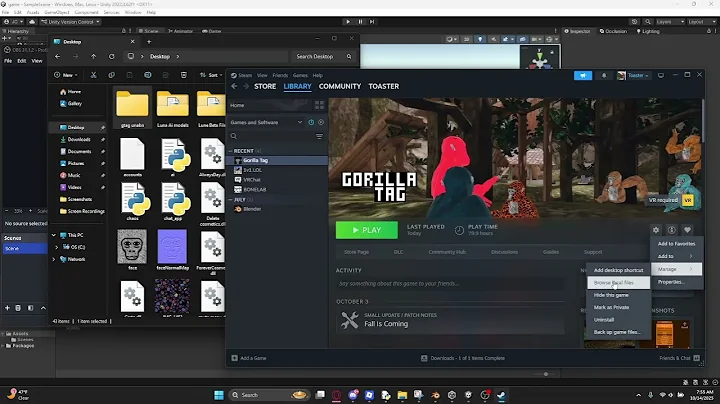Viewport: 720px width, 404px height.
Task: Click the Unity Step frame button
Action: coord(372,22)
